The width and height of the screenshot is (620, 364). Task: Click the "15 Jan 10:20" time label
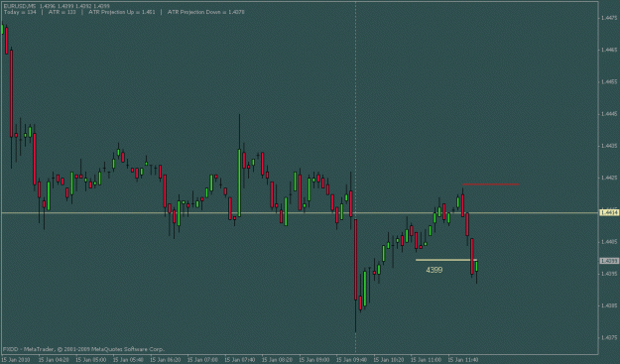pos(388,360)
